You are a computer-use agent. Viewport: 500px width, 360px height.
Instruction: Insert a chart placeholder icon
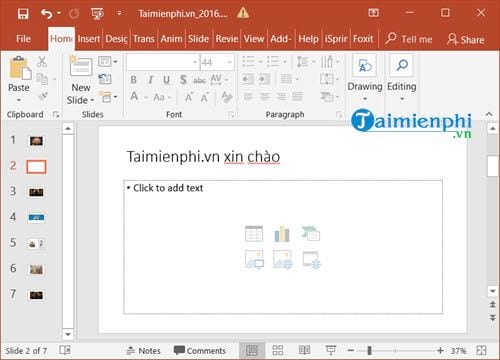tap(282, 234)
